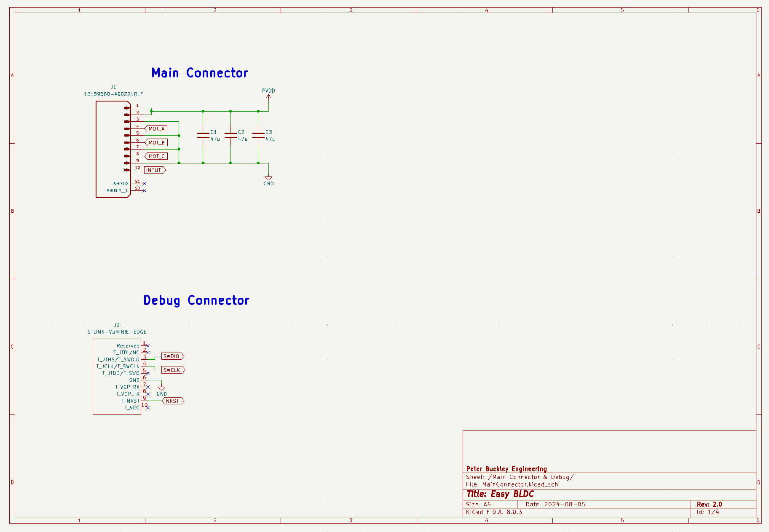Select the MOT_C global label
Screen dimensions: 769x532
(x=156, y=156)
